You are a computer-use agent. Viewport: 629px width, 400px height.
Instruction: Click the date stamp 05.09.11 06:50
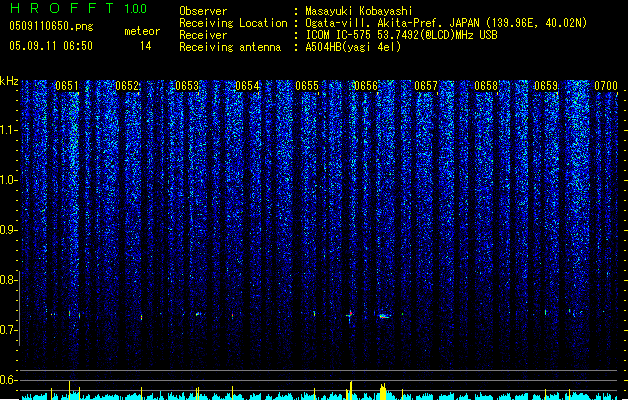point(51,46)
